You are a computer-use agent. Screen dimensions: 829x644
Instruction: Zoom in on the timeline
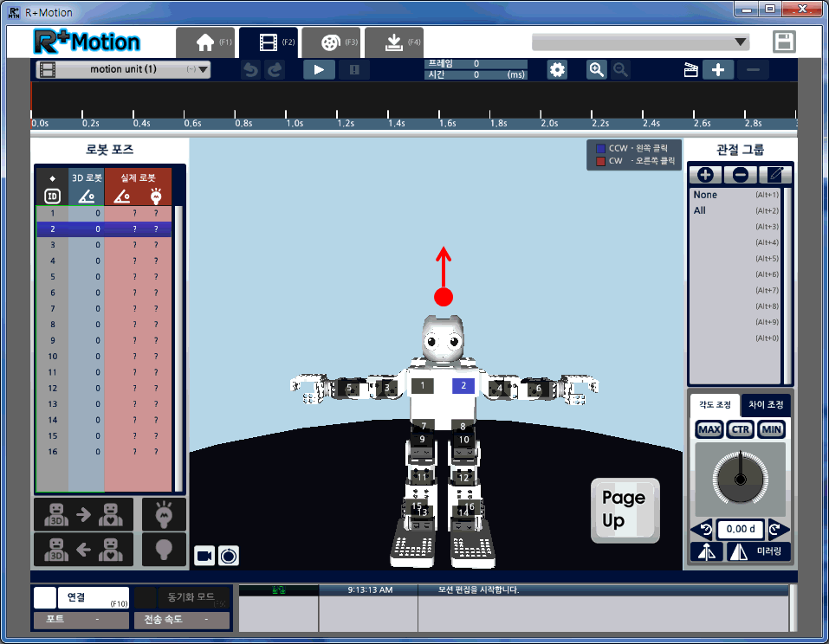point(596,70)
